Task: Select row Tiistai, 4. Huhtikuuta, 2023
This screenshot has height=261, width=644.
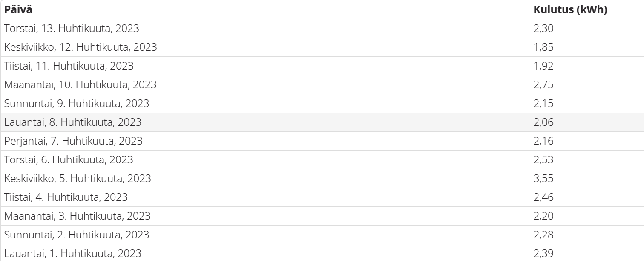Action: 322,197
